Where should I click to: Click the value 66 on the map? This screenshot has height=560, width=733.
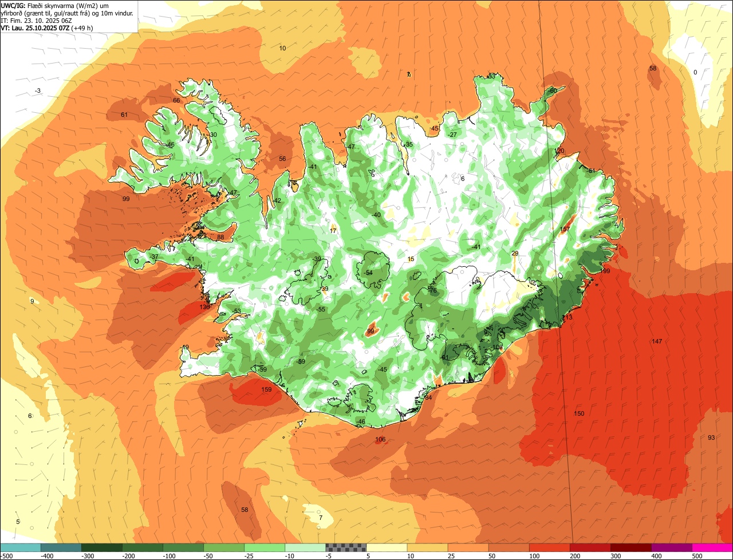[176, 100]
